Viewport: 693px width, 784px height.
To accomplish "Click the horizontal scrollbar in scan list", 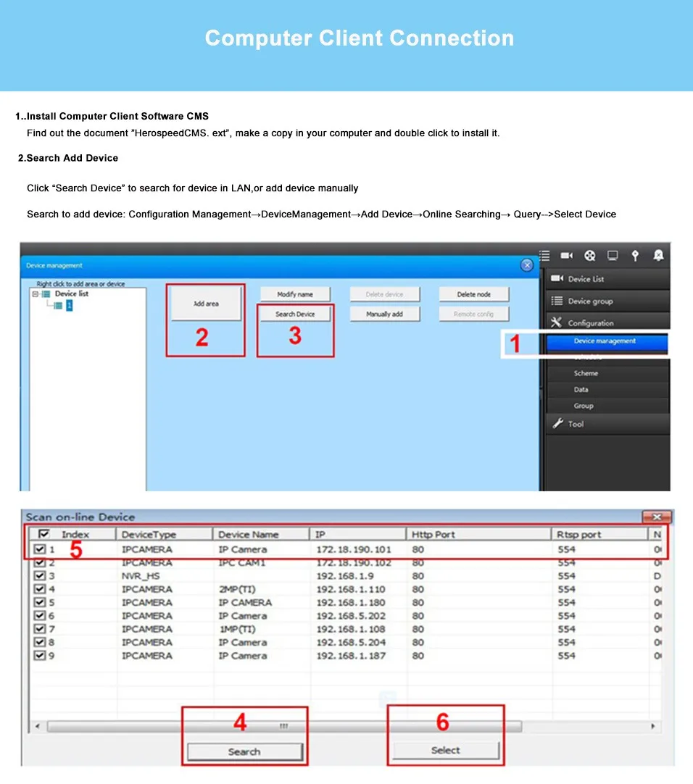I will pyautogui.click(x=284, y=726).
